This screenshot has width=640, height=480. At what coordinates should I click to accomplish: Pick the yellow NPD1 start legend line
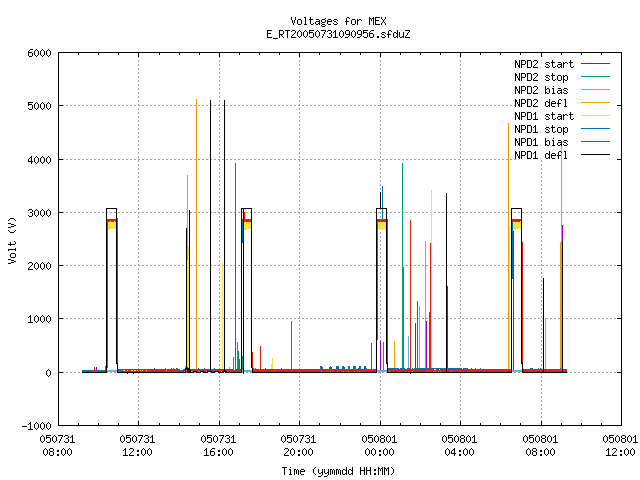click(595, 116)
